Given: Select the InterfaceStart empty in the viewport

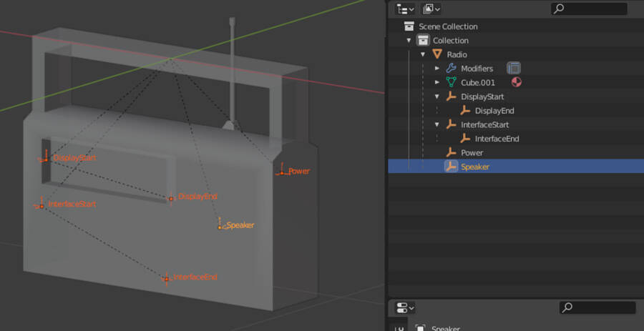Looking at the screenshot, I should (42, 205).
